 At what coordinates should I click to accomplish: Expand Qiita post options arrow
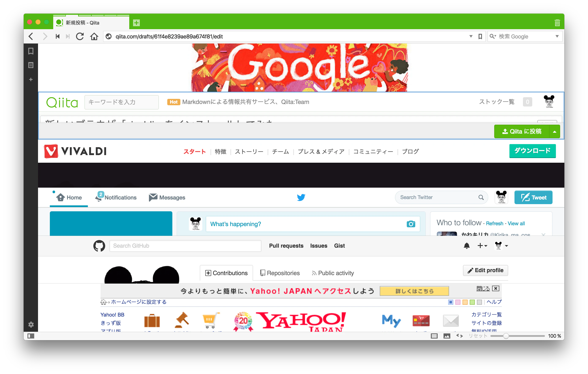pos(554,132)
